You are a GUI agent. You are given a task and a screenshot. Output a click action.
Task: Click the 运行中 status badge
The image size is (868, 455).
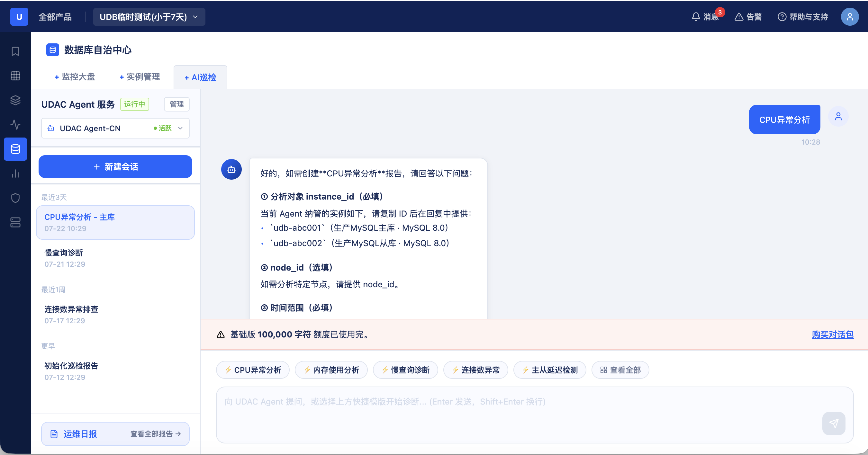135,104
